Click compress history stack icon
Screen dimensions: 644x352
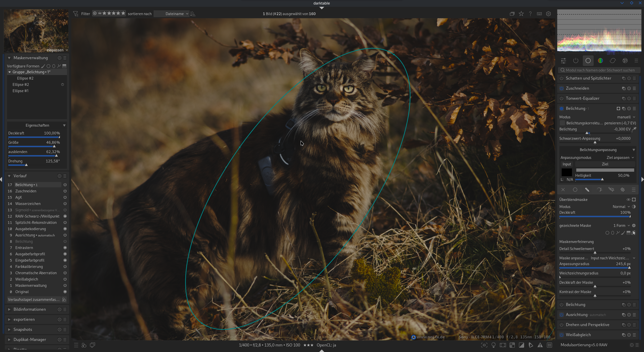tap(64, 300)
